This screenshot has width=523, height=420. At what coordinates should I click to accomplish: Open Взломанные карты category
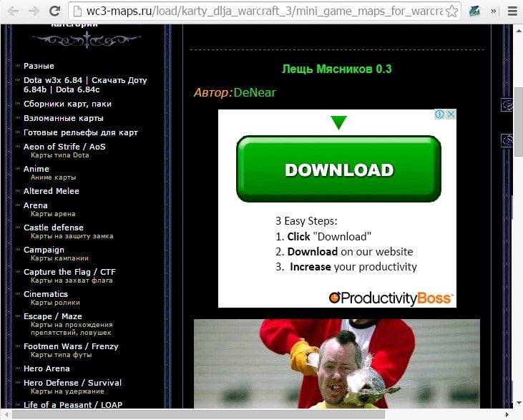tap(64, 119)
